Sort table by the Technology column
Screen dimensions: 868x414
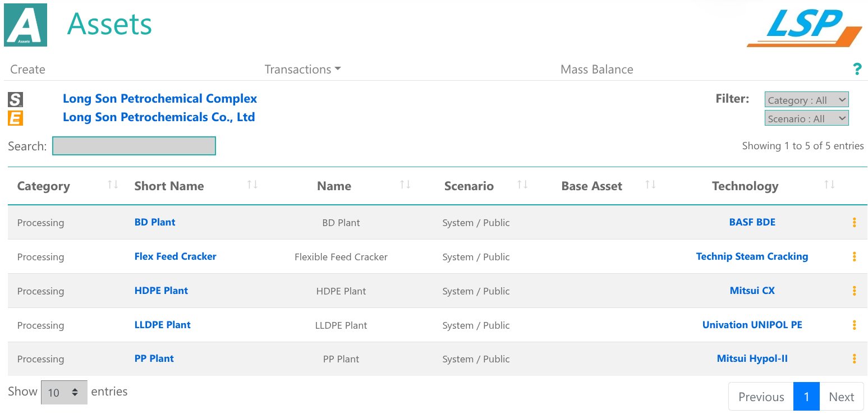(x=829, y=185)
